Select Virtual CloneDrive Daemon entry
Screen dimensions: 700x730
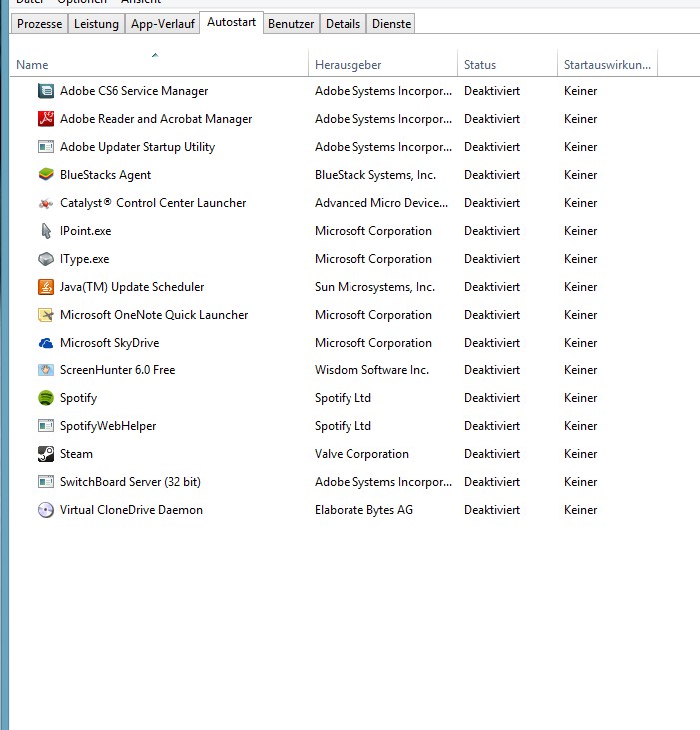coord(131,509)
